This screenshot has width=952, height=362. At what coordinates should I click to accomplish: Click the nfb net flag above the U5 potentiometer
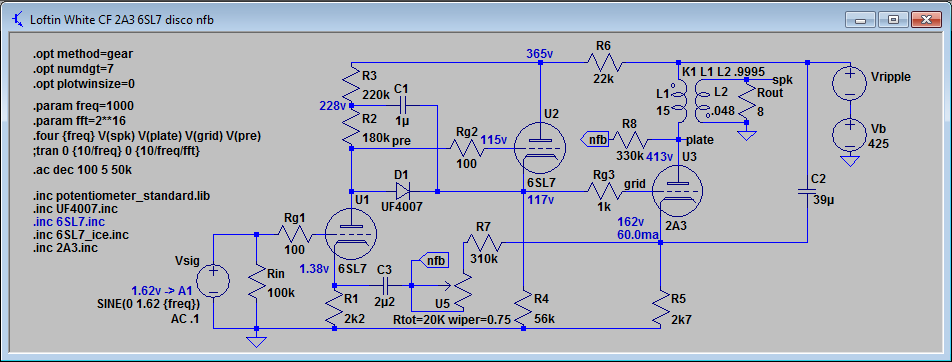tap(435, 260)
